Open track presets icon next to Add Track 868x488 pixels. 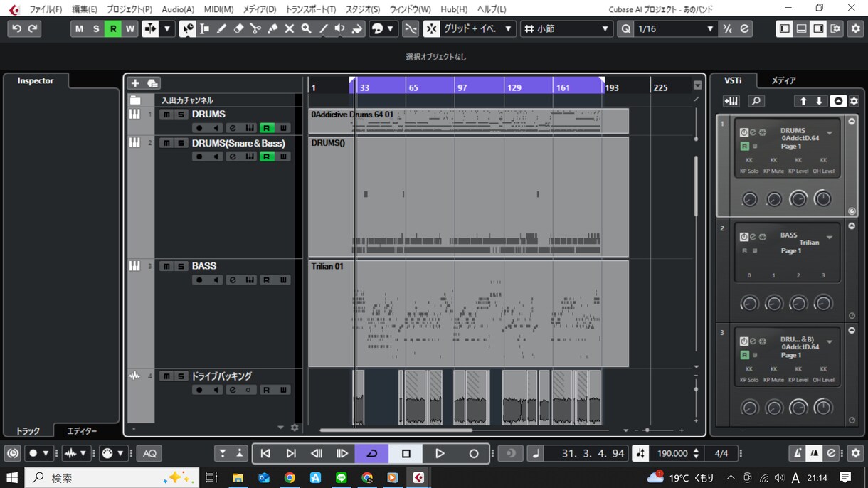click(152, 83)
